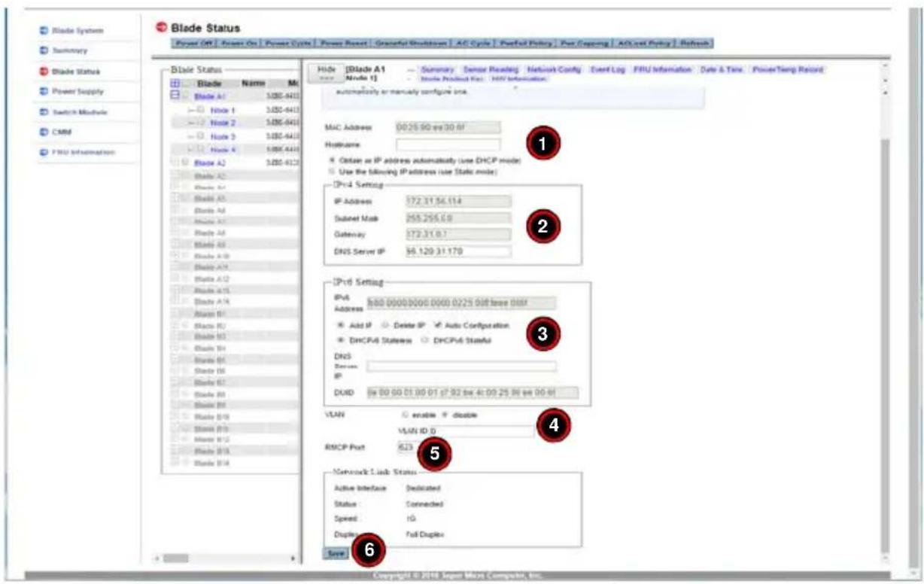Open Switch Module in the sidebar
The width and height of the screenshot is (924, 584).
[x=79, y=111]
